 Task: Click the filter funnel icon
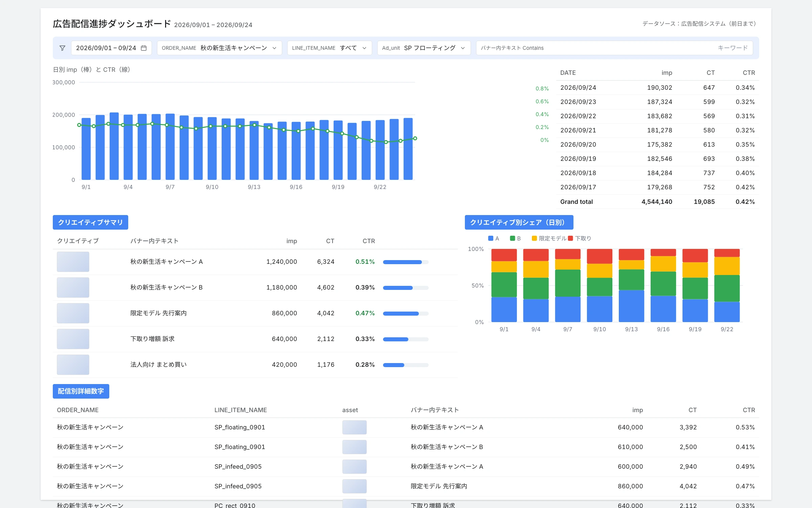coord(62,48)
